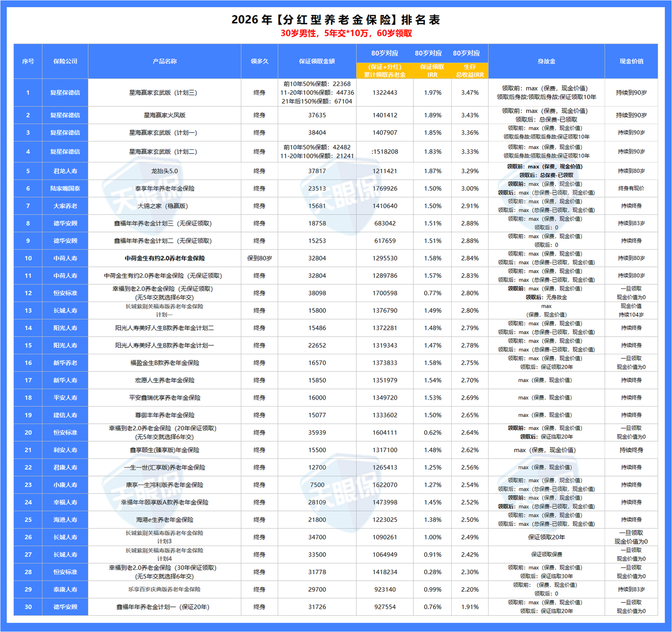Select product 星海赢家火凤版

[x=164, y=115]
